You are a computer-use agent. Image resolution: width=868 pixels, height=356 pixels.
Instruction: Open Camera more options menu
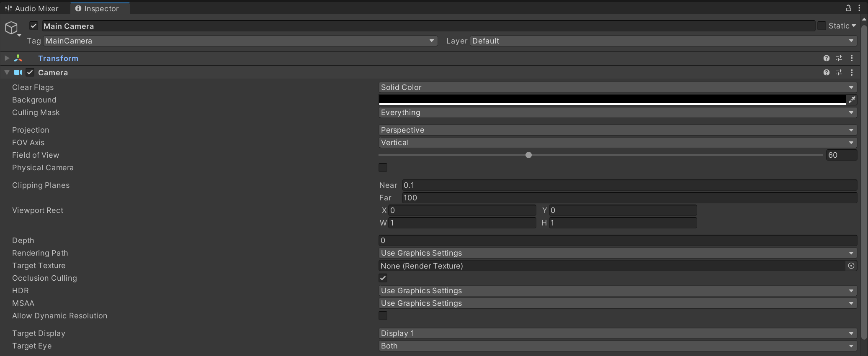pyautogui.click(x=852, y=72)
